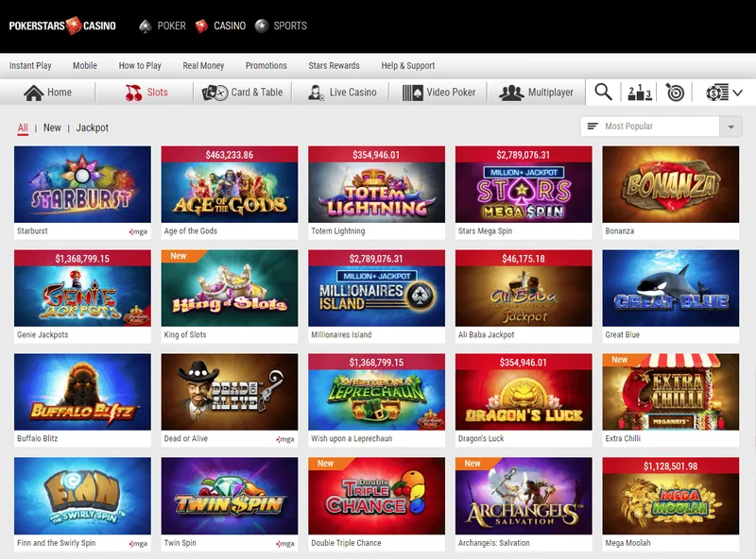The image size is (756, 559).
Task: Click the Home house icon
Action: tap(34, 93)
